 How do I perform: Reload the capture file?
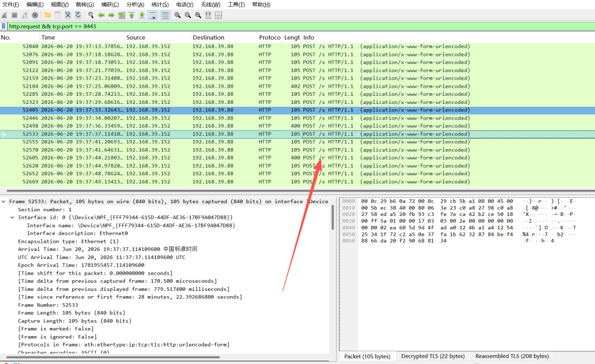(x=78, y=15)
